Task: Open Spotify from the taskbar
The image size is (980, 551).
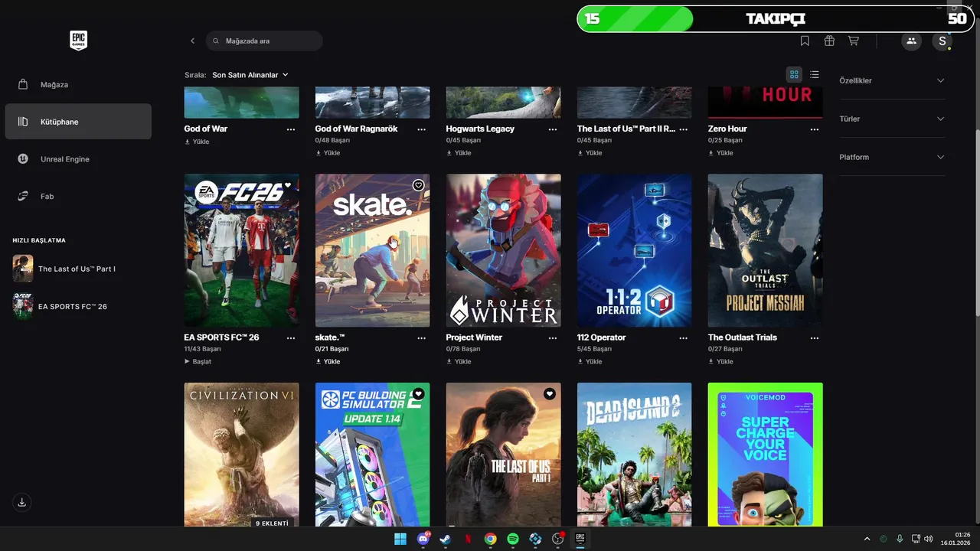Action: tap(513, 539)
